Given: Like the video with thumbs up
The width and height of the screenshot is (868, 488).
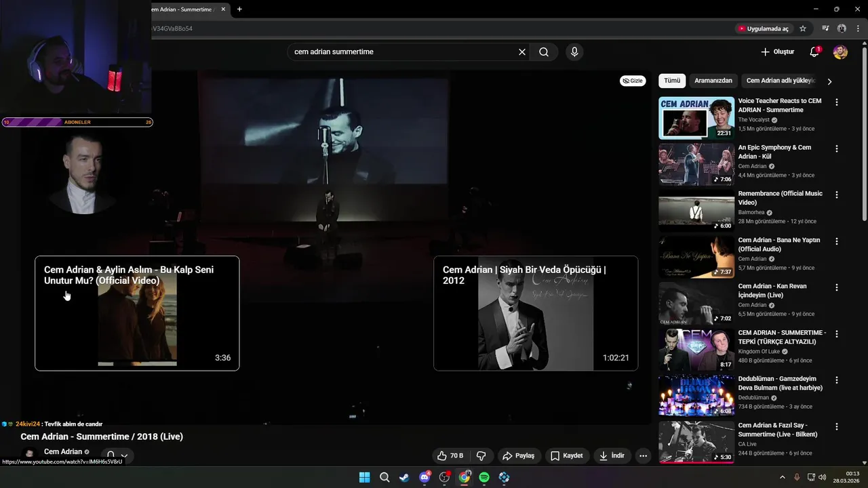Looking at the screenshot, I should coord(450,456).
